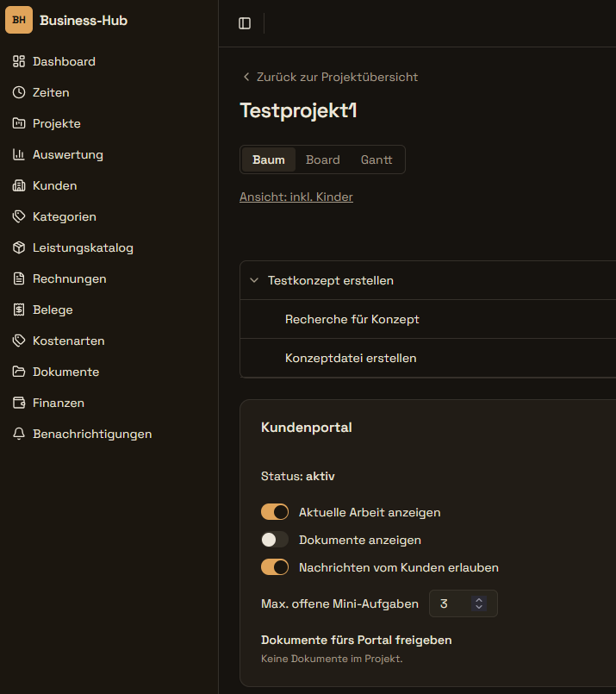Select the Testkonzept erstellen task row
The width and height of the screenshot is (616, 694).
tap(427, 280)
